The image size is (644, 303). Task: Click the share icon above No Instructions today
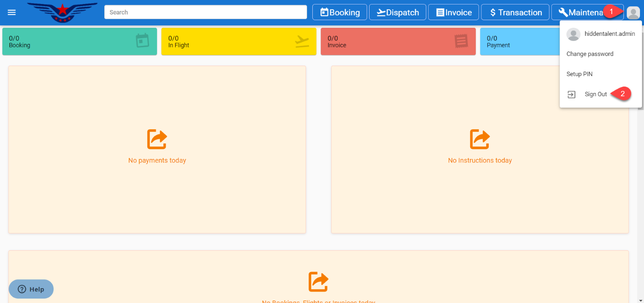[480, 139]
